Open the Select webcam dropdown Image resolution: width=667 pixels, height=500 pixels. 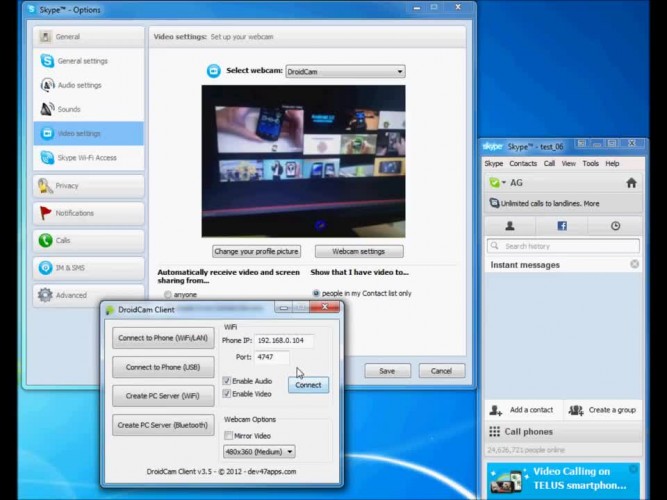345,71
